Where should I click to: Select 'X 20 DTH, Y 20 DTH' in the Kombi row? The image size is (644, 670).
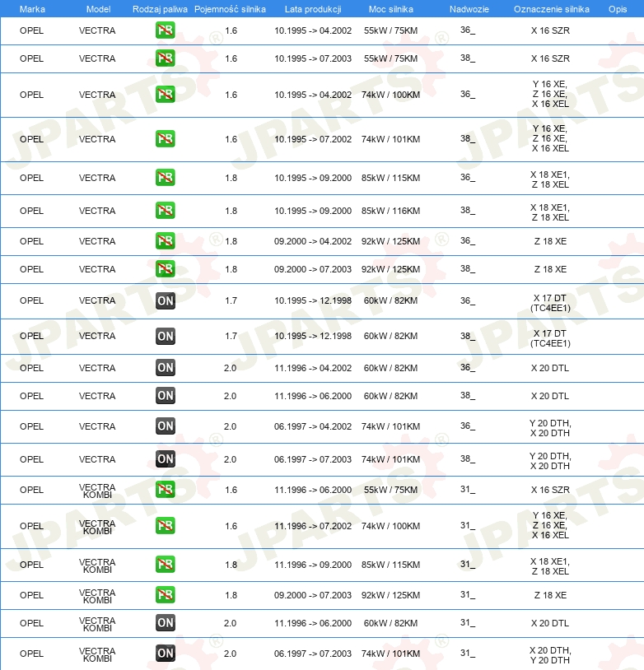(x=550, y=655)
